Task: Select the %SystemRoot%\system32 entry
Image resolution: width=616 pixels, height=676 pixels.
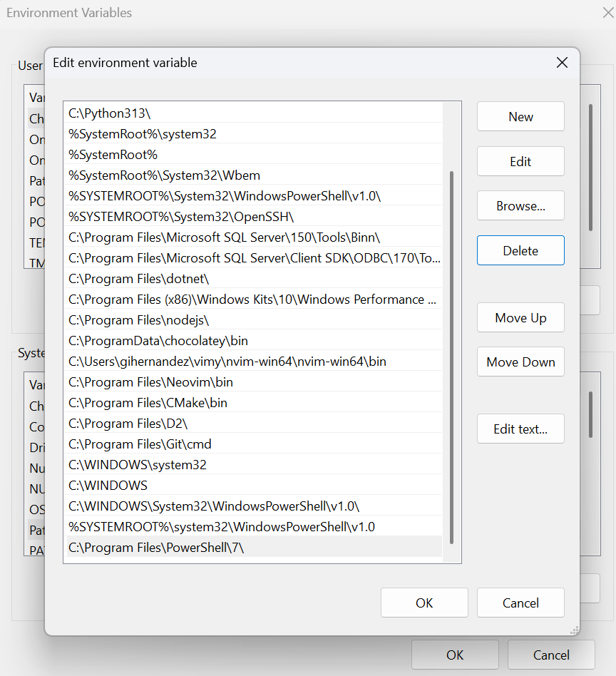Action: point(255,133)
